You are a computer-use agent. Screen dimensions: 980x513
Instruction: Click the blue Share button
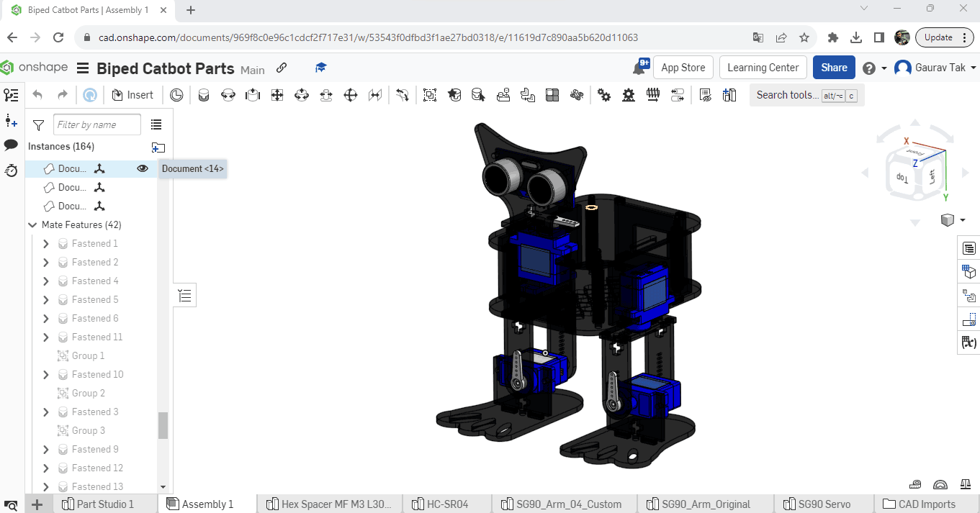tap(834, 68)
